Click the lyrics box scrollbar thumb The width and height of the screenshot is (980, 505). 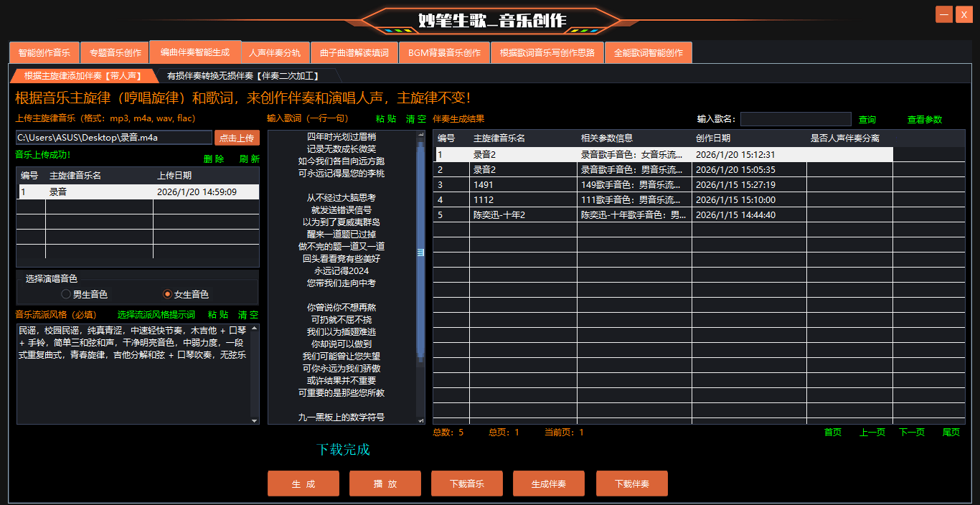[420, 252]
